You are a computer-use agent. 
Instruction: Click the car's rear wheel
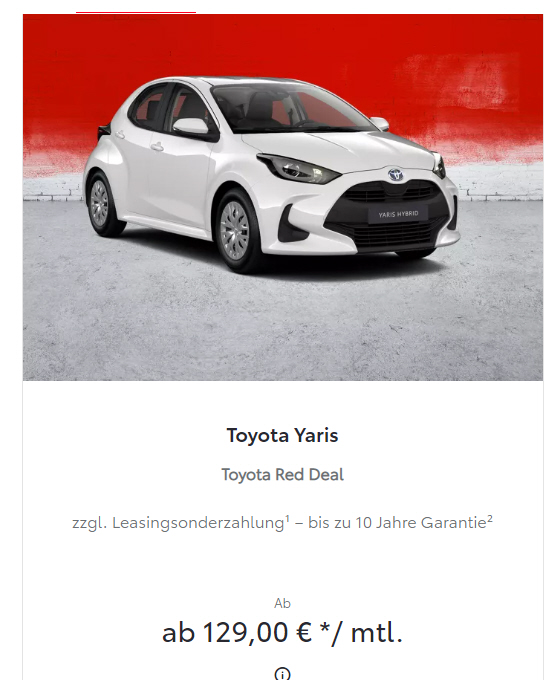click(x=99, y=203)
